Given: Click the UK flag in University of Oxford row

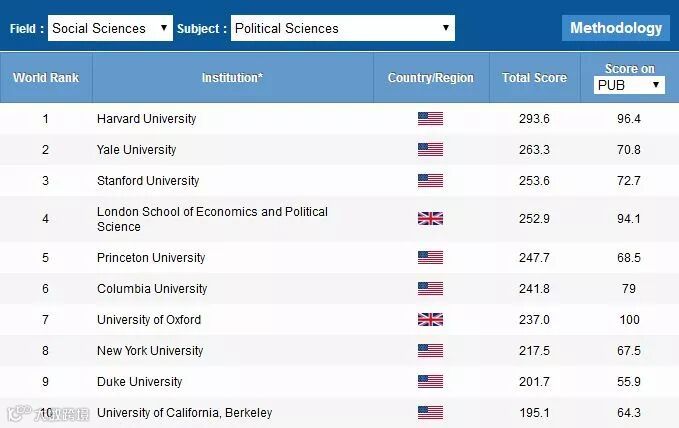Looking at the screenshot, I should 430,320.
